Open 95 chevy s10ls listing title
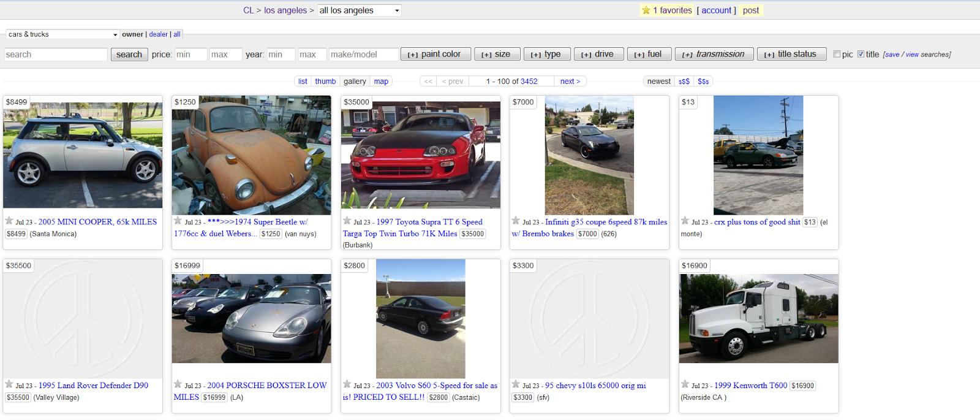Screen dimensions: 980x420 coord(595,385)
